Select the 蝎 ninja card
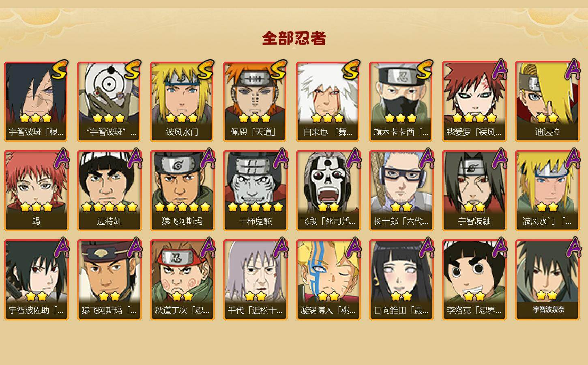 [x=36, y=191]
